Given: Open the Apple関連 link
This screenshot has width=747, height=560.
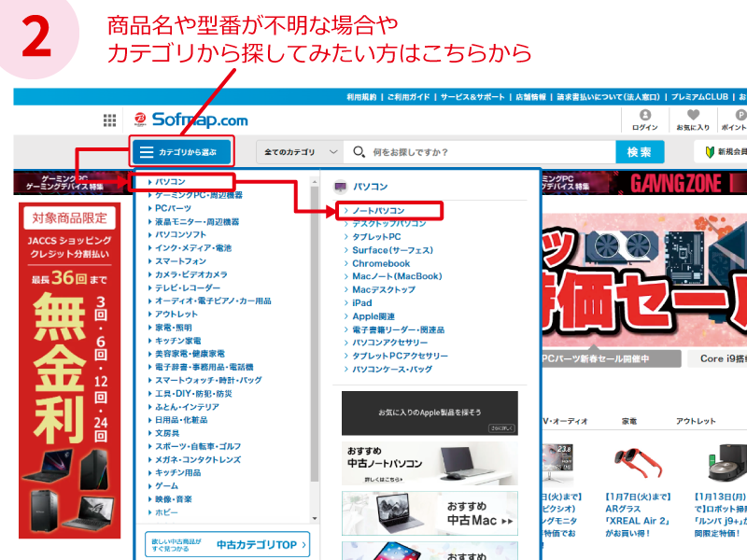Looking at the screenshot, I should 373,316.
